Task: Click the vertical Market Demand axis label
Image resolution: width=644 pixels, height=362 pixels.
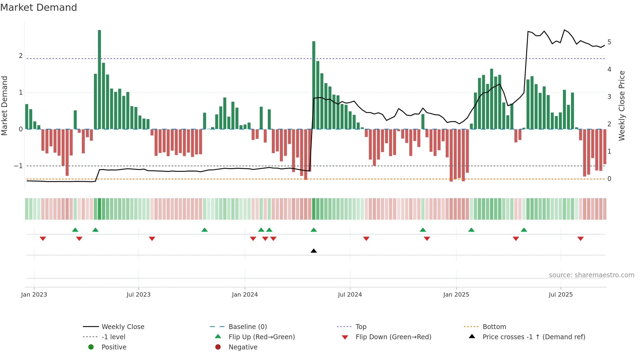Action: 4,106
